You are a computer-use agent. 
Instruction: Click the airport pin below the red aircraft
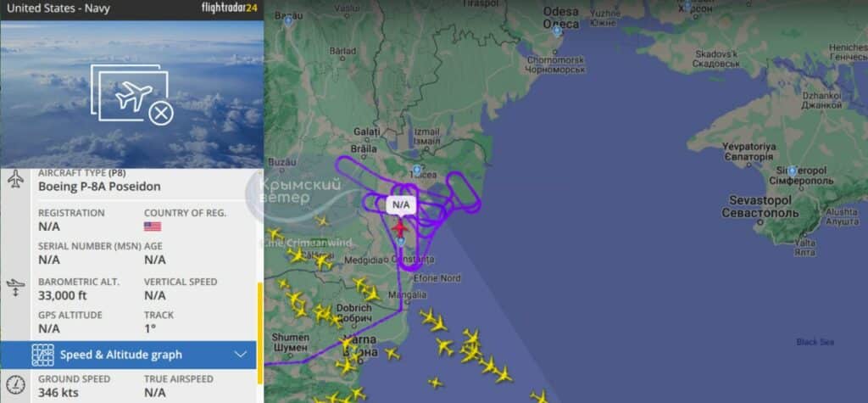(401, 242)
